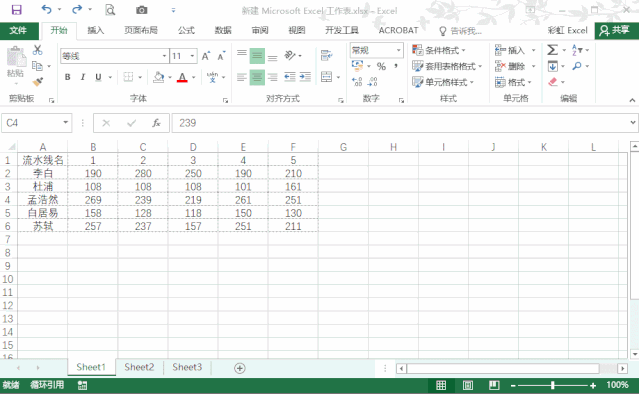Increase font size with large A
This screenshot has height=394, width=639.
206,56
